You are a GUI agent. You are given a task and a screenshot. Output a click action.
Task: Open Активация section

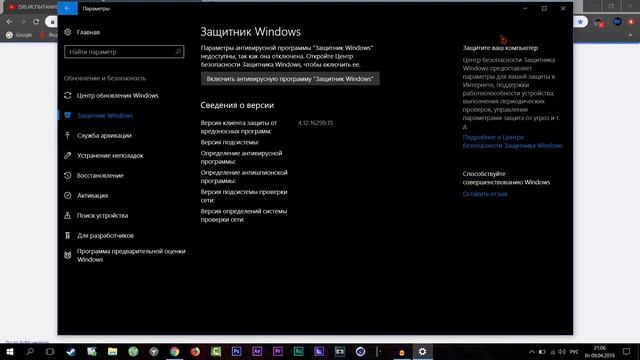86,196
